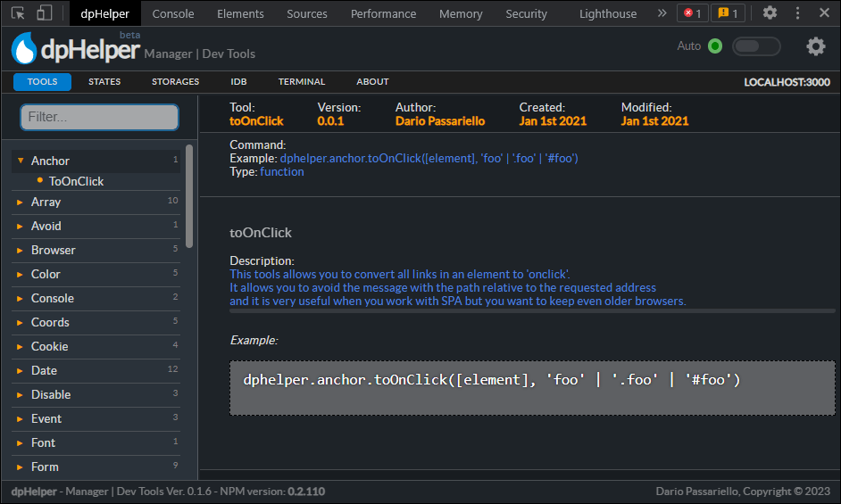Click the dpHelper water drop logo
Screen dimensions: 841x504
(24, 48)
